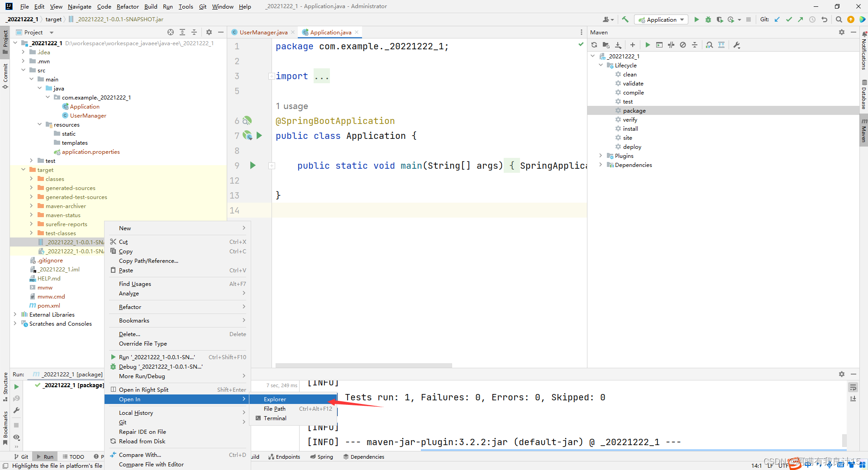Viewport: 868px width, 470px height.
Task: Select Reload from Disk menu entry
Action: (x=142, y=441)
